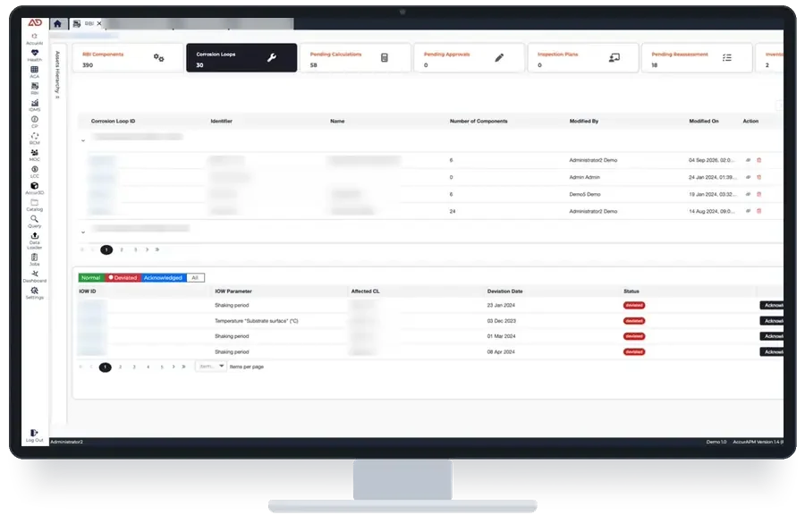Screen dimensions: 805x532
Task: Expand the Assets Hierarchy side panel
Action: [x=57, y=74]
